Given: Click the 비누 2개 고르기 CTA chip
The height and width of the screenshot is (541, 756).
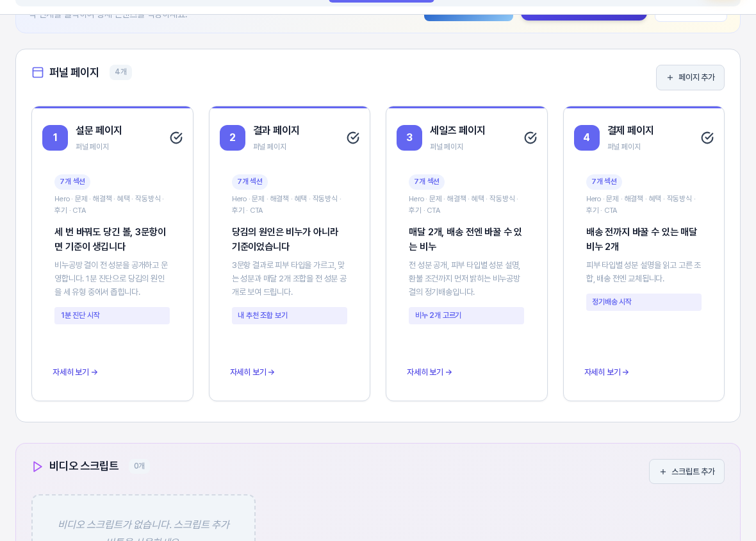Looking at the screenshot, I should point(466,315).
